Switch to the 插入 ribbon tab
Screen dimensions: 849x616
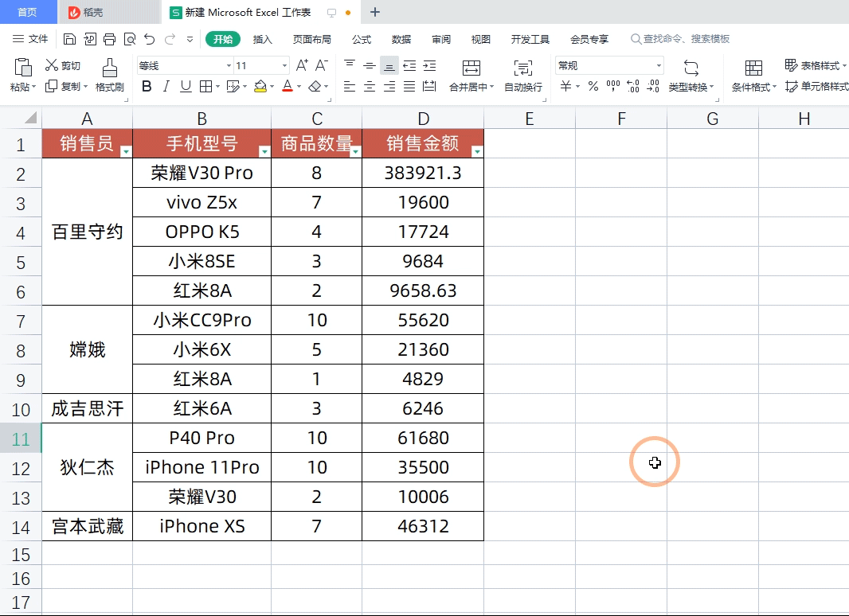click(264, 37)
